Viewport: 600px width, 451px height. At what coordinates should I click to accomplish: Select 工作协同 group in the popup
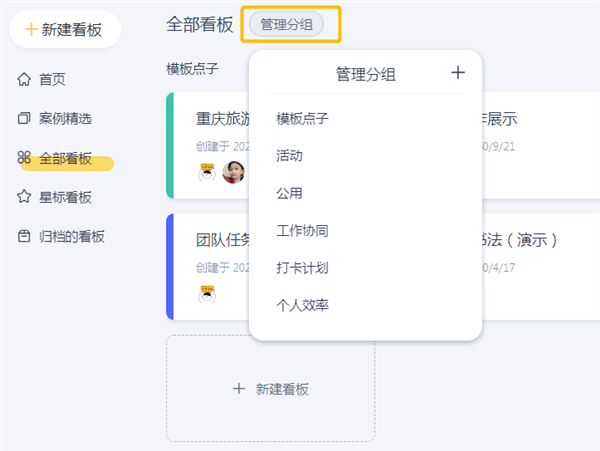pyautogui.click(x=302, y=231)
